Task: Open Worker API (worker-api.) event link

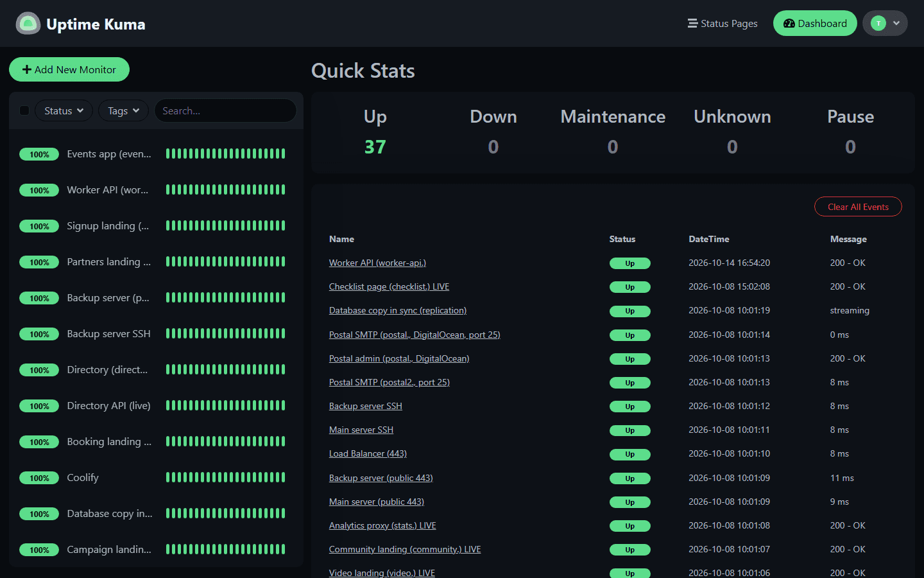Action: (377, 263)
